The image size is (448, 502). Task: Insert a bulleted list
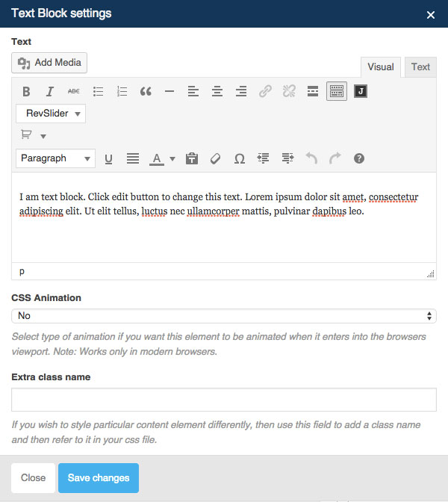(98, 92)
